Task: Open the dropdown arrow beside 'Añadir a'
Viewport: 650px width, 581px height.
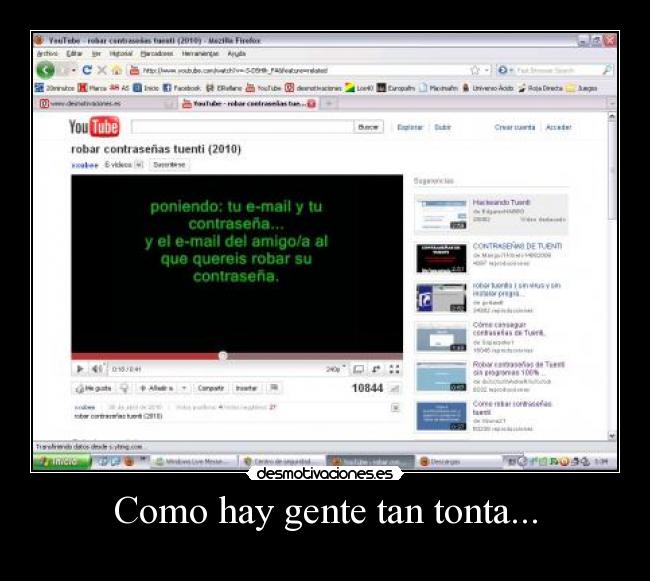Action: pyautogui.click(x=184, y=388)
